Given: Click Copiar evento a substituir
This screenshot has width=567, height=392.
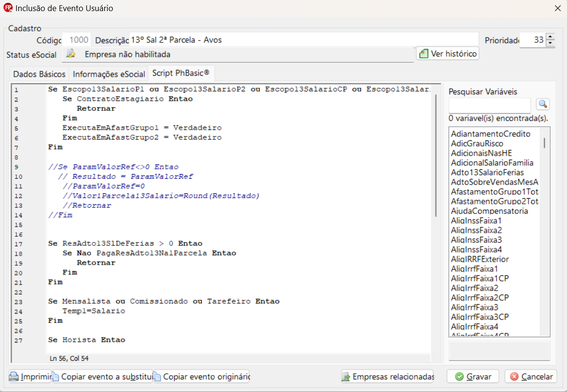Looking at the screenshot, I should pyautogui.click(x=103, y=377).
